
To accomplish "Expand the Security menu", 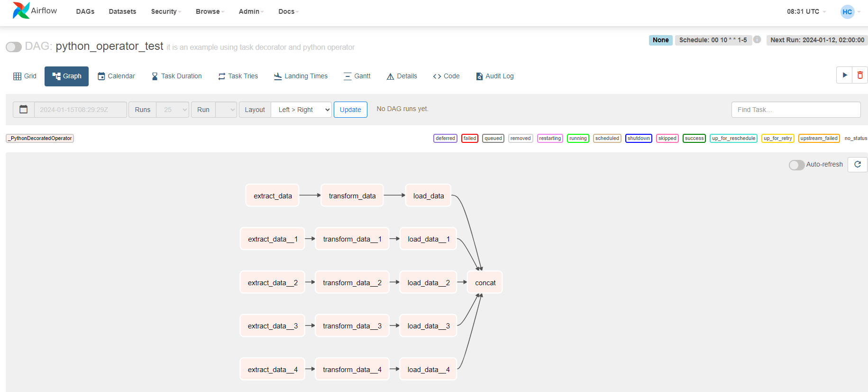I will 166,11.
